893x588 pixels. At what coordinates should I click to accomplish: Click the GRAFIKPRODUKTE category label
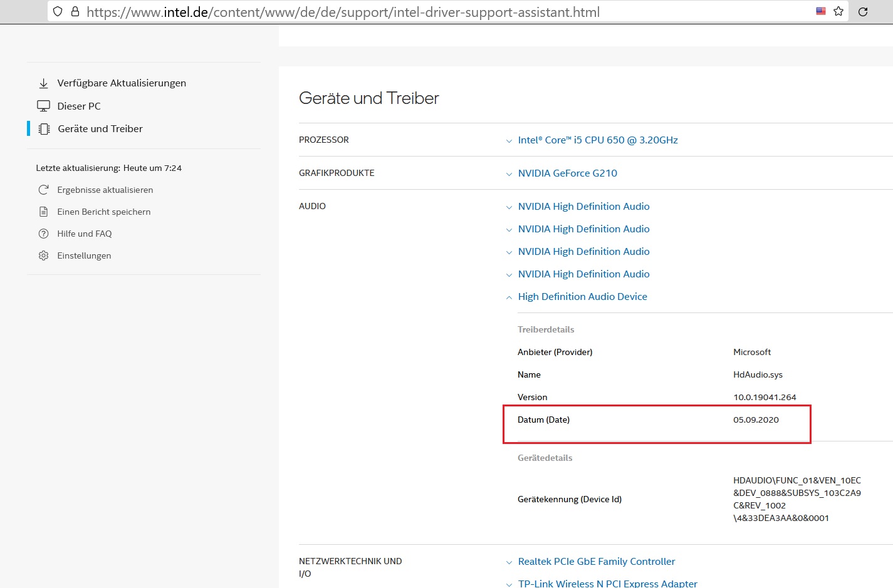click(337, 173)
